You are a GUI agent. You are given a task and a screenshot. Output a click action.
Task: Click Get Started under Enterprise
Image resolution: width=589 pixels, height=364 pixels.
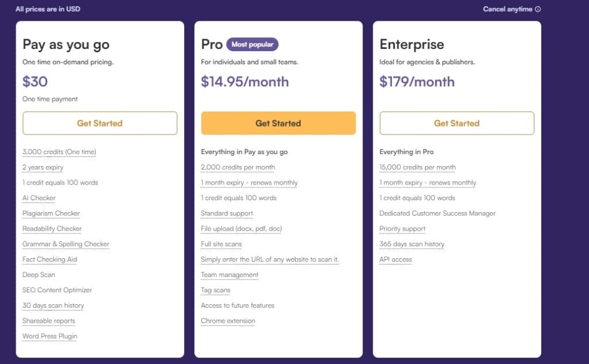tap(456, 123)
